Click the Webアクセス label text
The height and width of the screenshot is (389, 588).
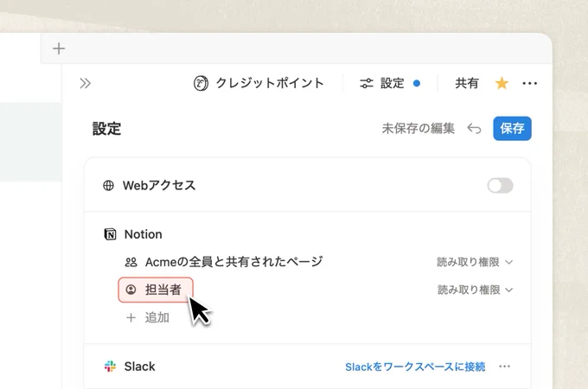pos(159,186)
